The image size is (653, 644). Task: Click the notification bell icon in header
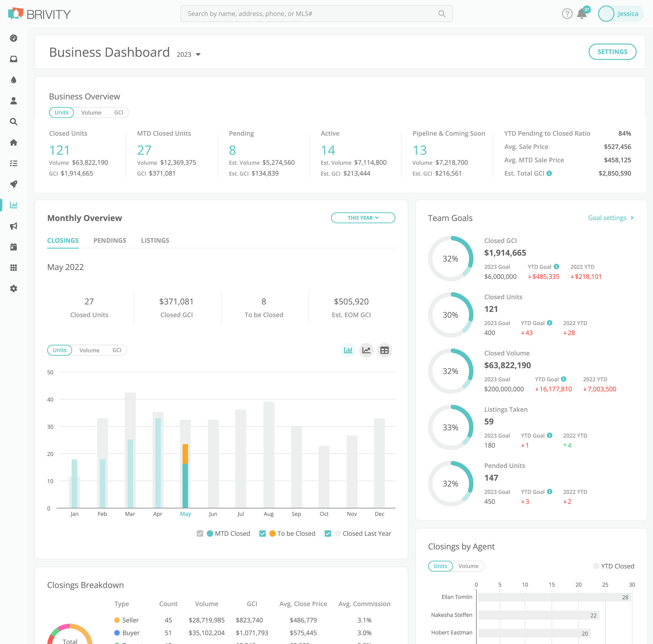(583, 14)
